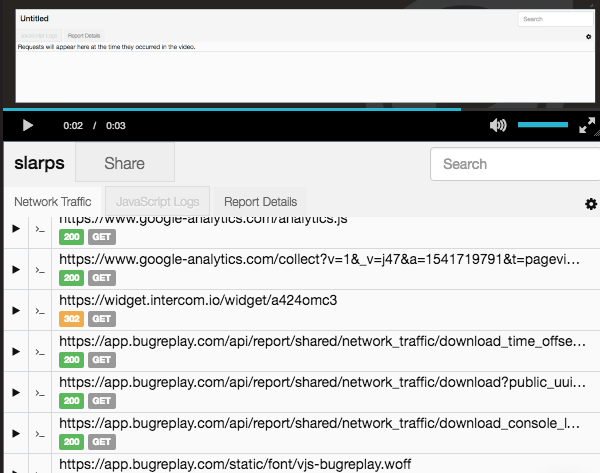The height and width of the screenshot is (473, 600).
Task: Select the google-analytics.com/analytics.js URL
Action: 203,220
